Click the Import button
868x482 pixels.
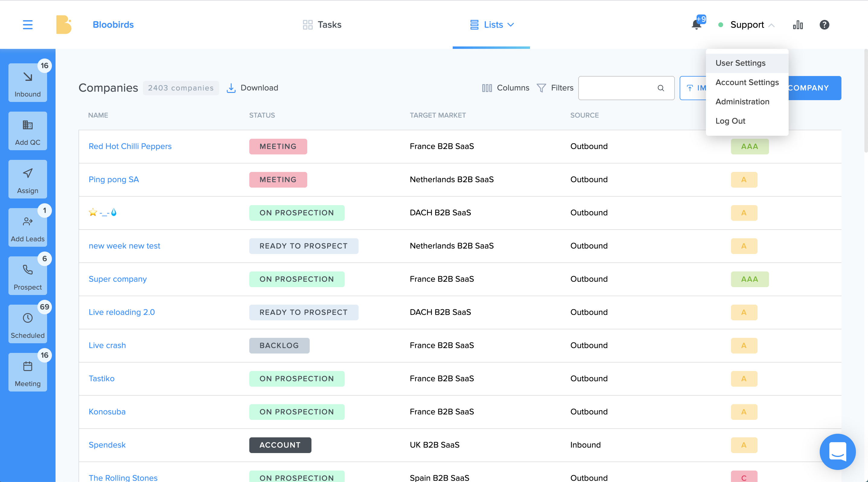(693, 88)
